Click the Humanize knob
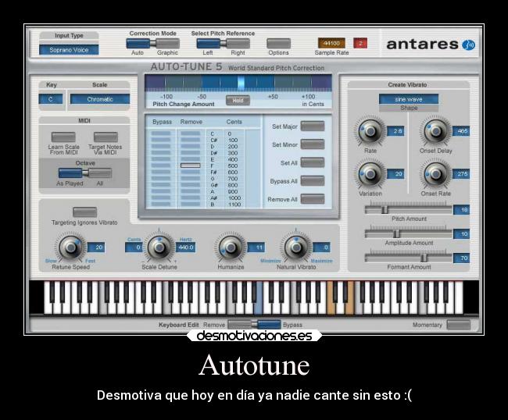Viewport: 508px width, 420px height. click(231, 247)
